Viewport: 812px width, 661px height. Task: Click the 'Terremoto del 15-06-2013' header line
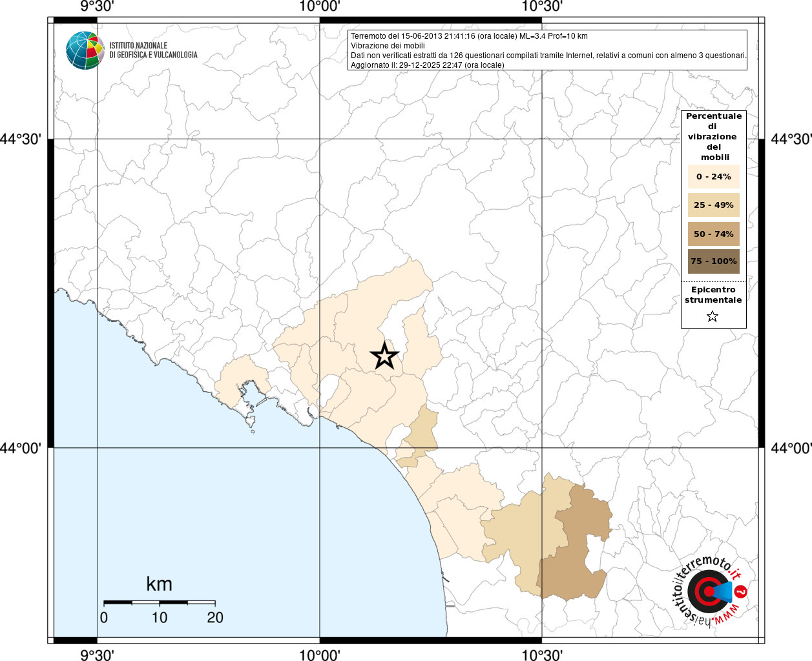point(469,36)
